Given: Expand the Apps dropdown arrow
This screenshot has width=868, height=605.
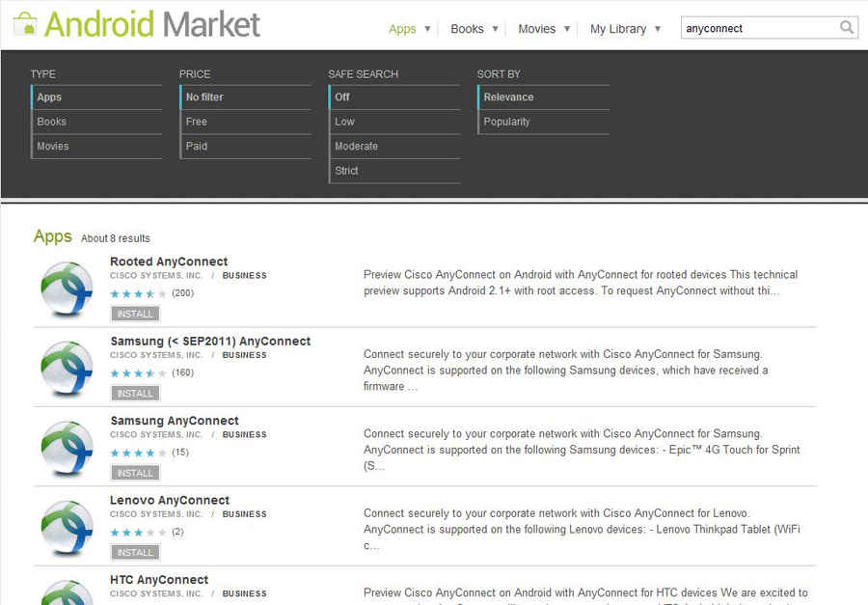Looking at the screenshot, I should click(x=427, y=29).
